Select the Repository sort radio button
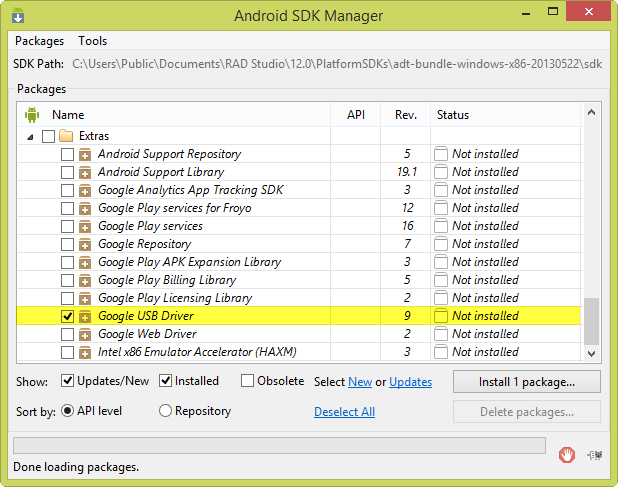The image size is (618, 487). point(166,411)
